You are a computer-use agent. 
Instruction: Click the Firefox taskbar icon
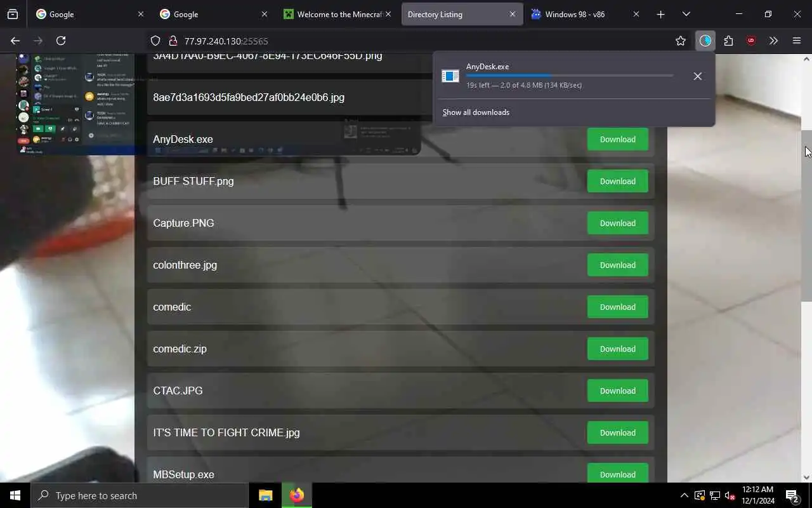coord(297,495)
